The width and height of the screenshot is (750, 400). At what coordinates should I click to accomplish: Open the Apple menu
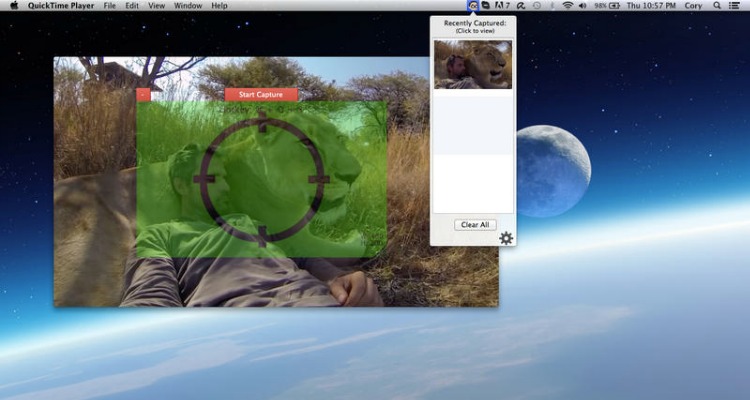coord(12,6)
